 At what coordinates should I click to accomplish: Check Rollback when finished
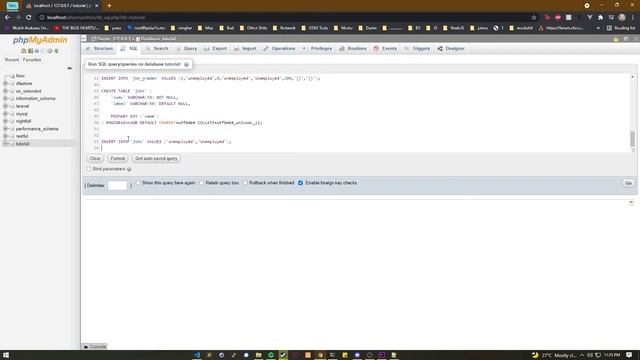245,183
